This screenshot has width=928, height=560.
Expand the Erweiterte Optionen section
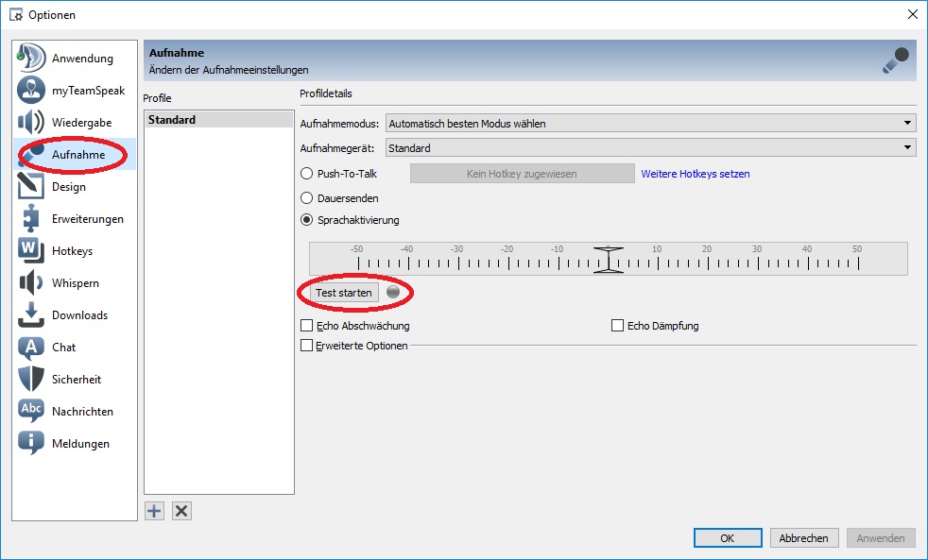306,346
